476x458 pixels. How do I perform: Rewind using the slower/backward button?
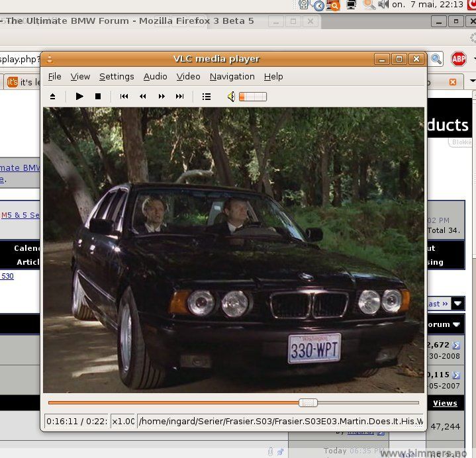click(143, 97)
